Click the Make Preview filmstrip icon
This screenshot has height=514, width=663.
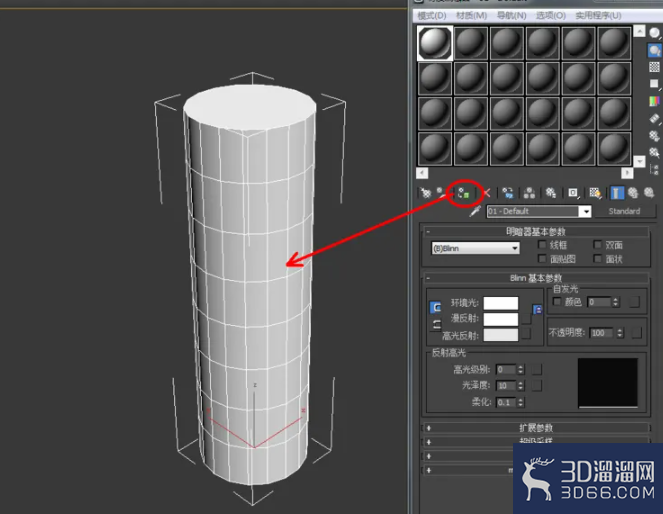point(654,118)
